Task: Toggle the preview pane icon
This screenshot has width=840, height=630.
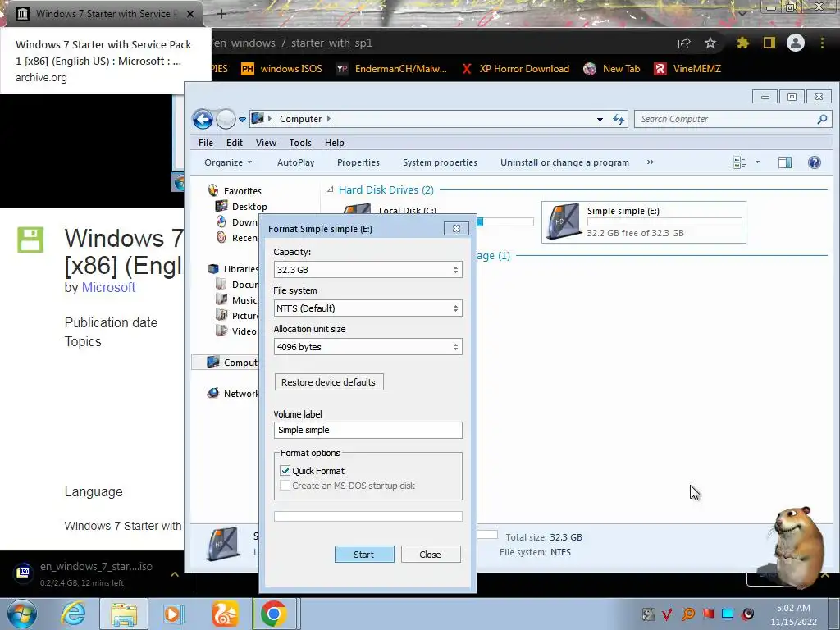Action: (x=785, y=162)
